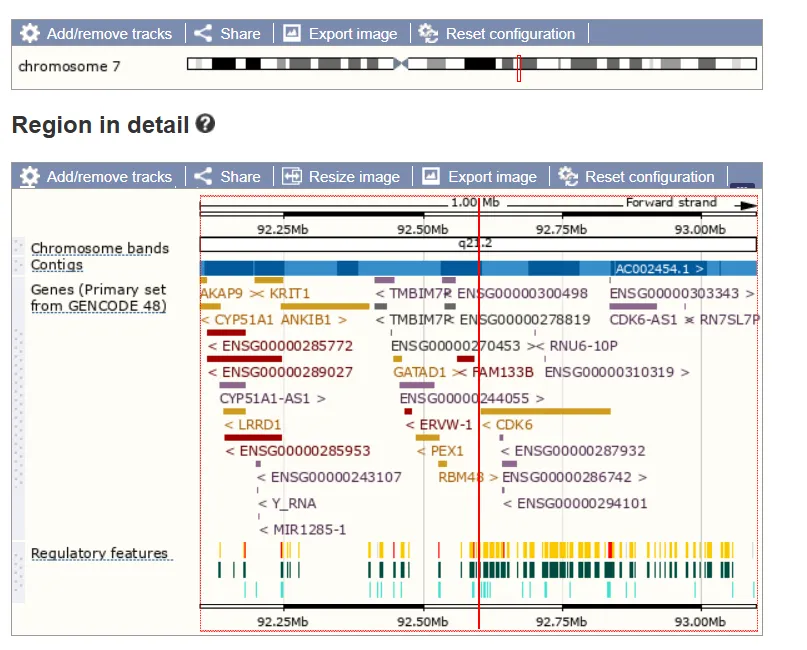
Task: Open the Region in detail help icon
Action: pos(205,124)
